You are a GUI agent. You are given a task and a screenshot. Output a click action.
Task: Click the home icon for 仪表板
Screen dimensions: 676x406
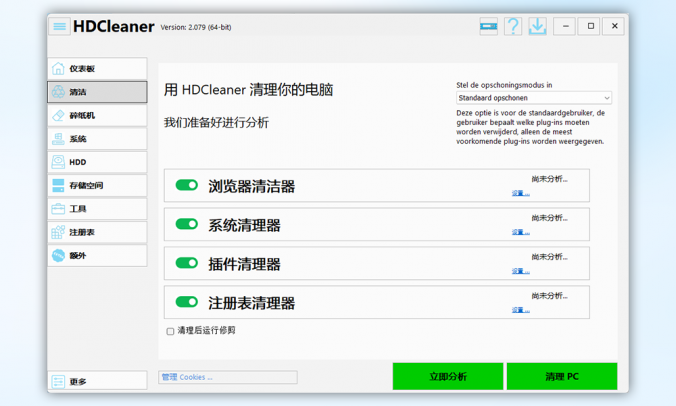click(x=58, y=69)
